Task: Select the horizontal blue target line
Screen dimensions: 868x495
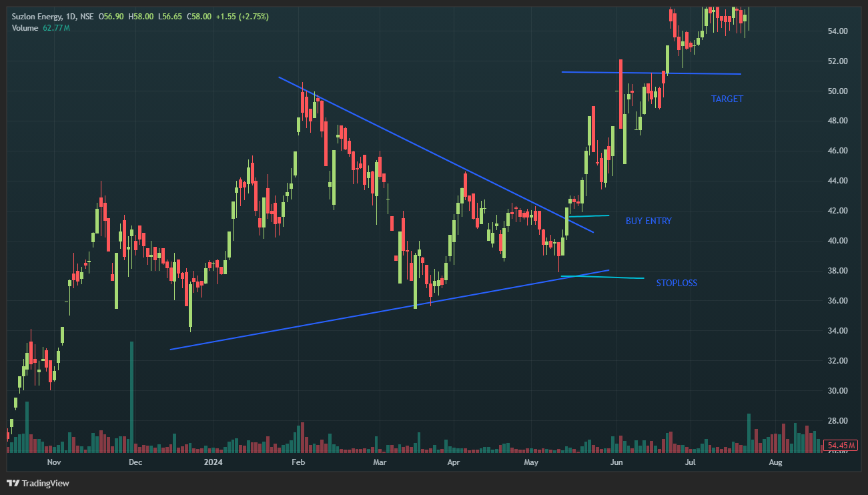Action: point(650,73)
